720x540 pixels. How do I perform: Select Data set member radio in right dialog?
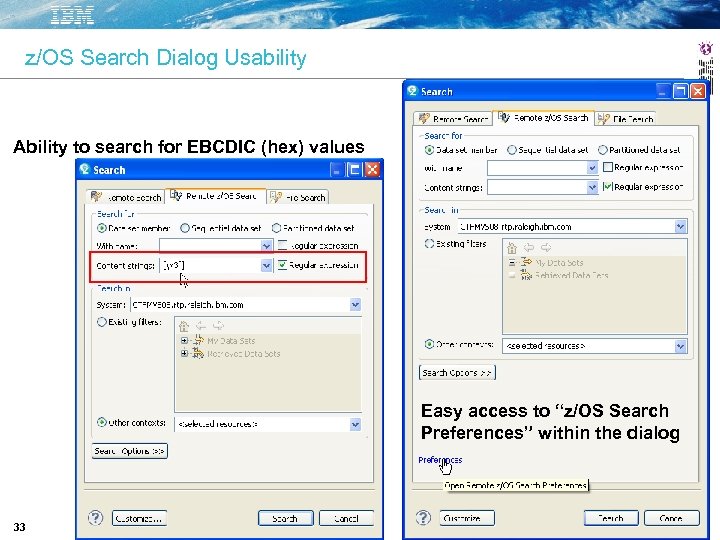pos(429,150)
